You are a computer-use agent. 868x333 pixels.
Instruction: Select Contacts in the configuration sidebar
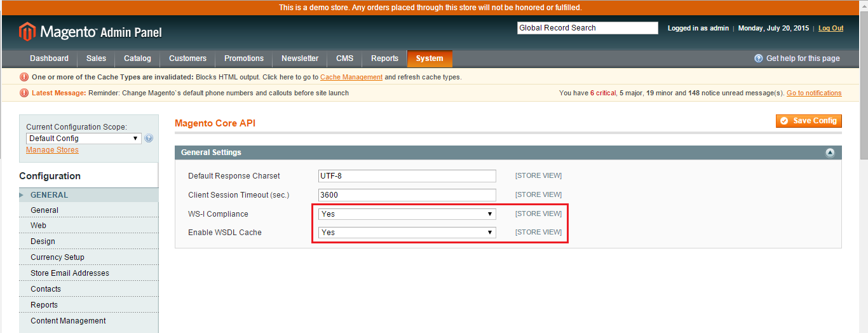[x=88, y=289]
